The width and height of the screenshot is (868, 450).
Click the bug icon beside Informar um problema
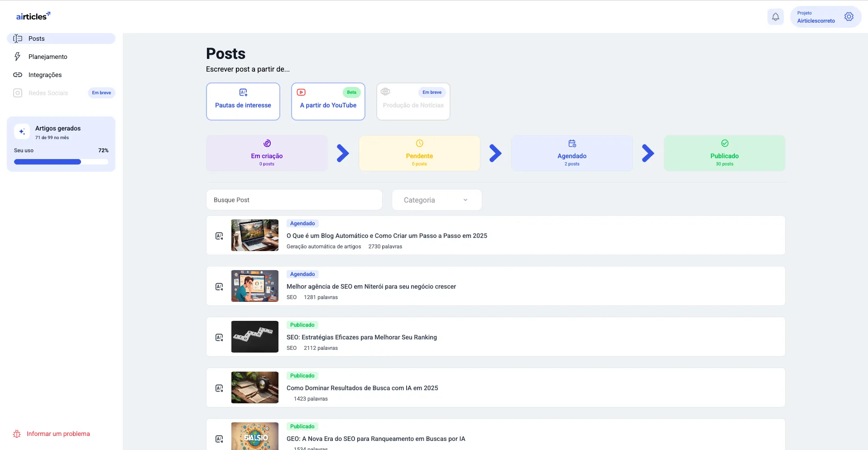coord(17,434)
